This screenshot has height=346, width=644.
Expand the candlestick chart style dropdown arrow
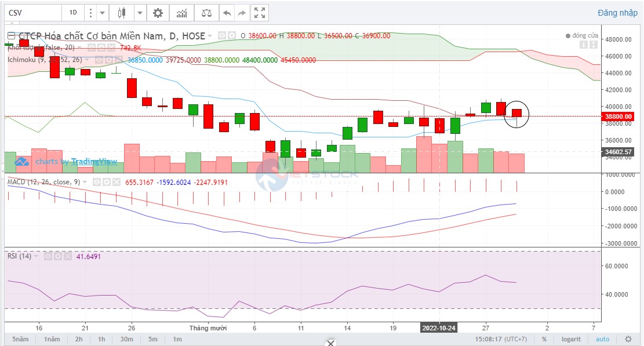pyautogui.click(x=140, y=13)
